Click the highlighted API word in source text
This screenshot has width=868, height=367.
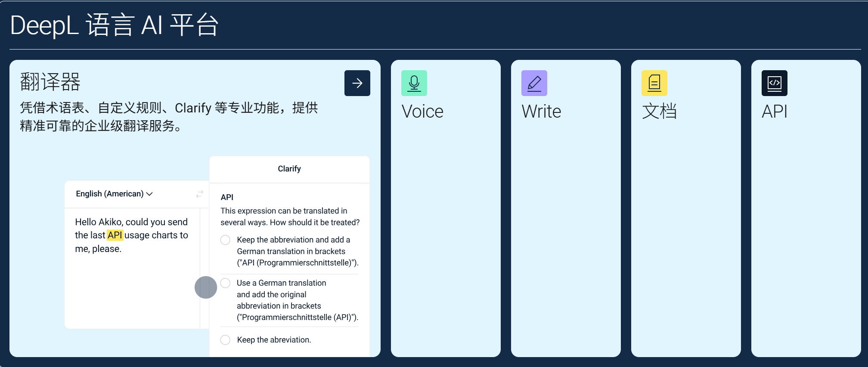click(x=115, y=235)
